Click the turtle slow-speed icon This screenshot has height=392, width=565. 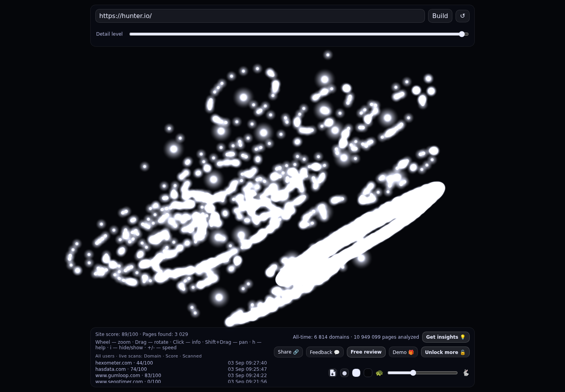[379, 373]
